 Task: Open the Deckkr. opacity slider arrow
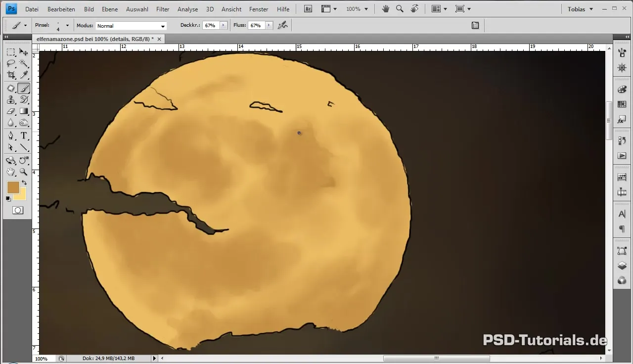coord(224,25)
